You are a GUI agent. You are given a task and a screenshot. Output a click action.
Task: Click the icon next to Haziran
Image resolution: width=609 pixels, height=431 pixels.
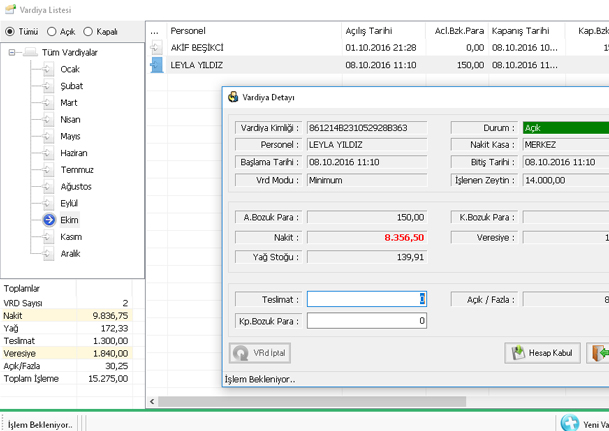[47, 153]
